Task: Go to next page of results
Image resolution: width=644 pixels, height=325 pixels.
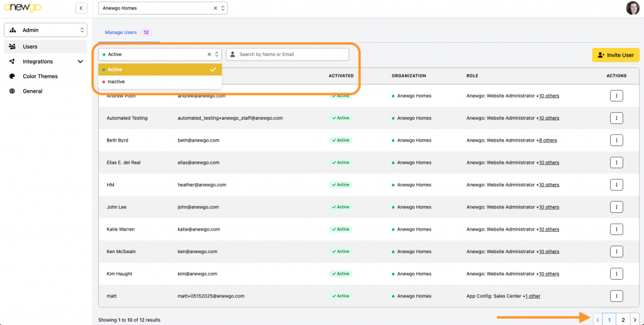Action: [635, 320]
